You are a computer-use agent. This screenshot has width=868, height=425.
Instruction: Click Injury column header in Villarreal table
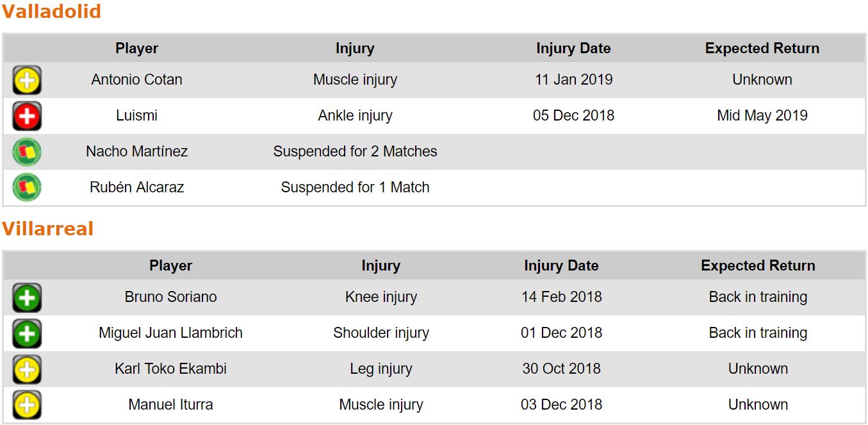(381, 266)
